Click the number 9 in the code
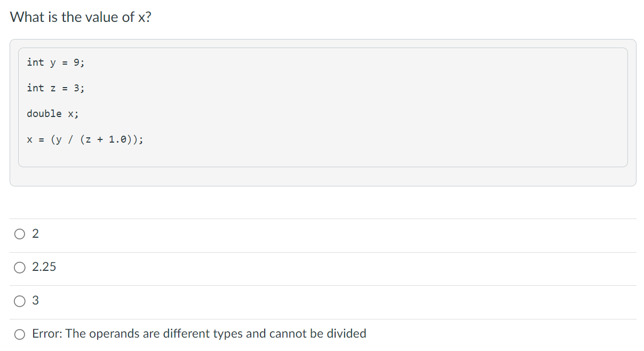This screenshot has width=644, height=351. (76, 63)
